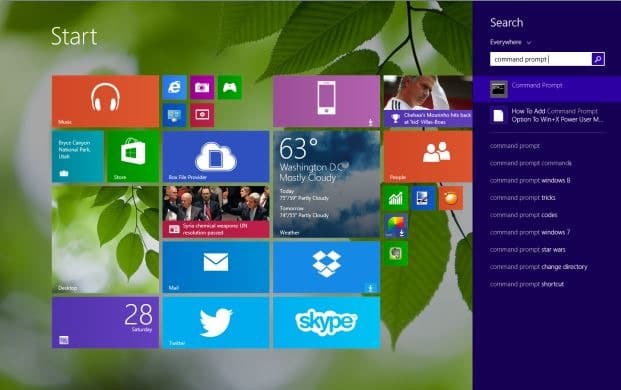Open the Weather tile showing 63°
Screen dimensions: 621x390
tap(326, 185)
